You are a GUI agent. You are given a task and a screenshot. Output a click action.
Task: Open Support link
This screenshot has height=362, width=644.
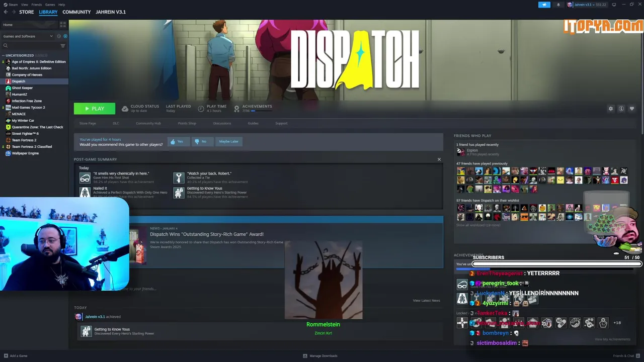click(281, 123)
